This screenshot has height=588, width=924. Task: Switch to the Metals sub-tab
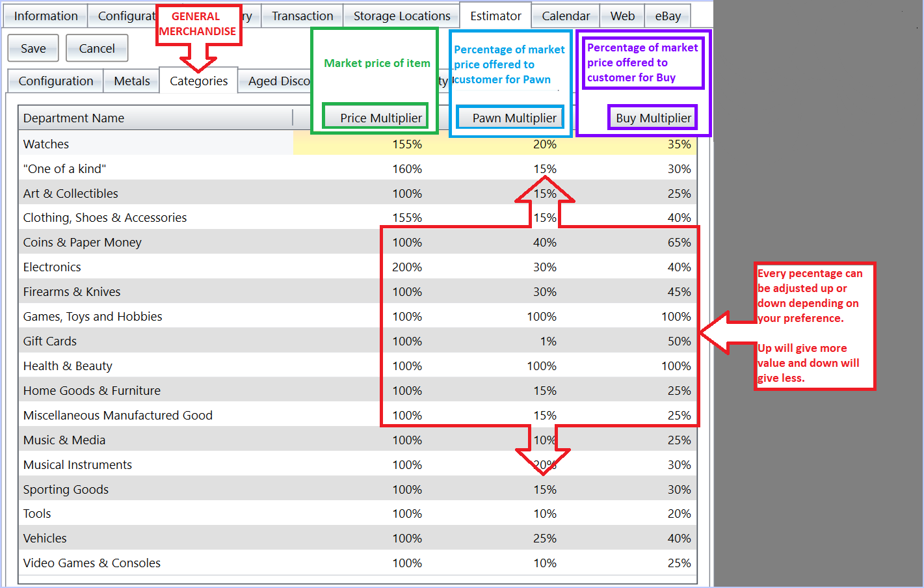tap(132, 81)
